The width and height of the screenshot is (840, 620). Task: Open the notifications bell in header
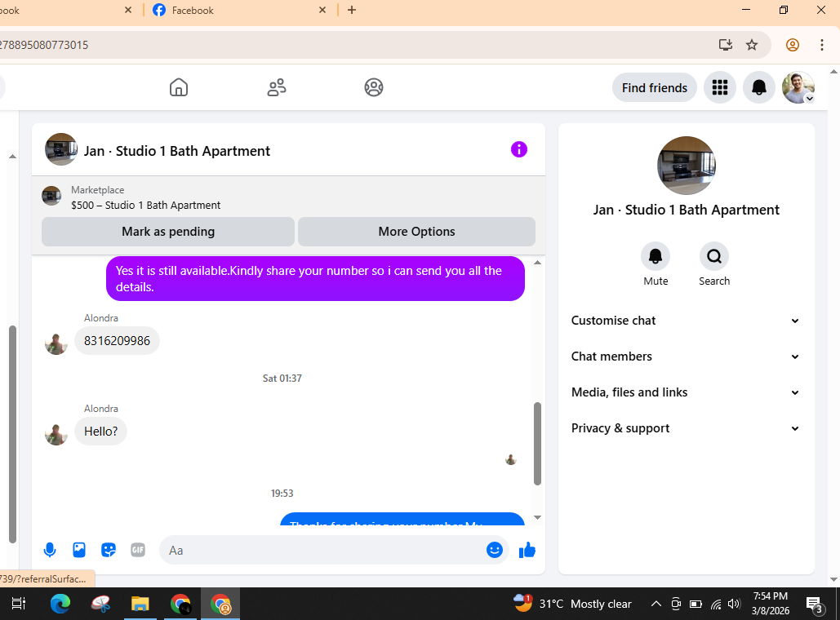(x=758, y=87)
